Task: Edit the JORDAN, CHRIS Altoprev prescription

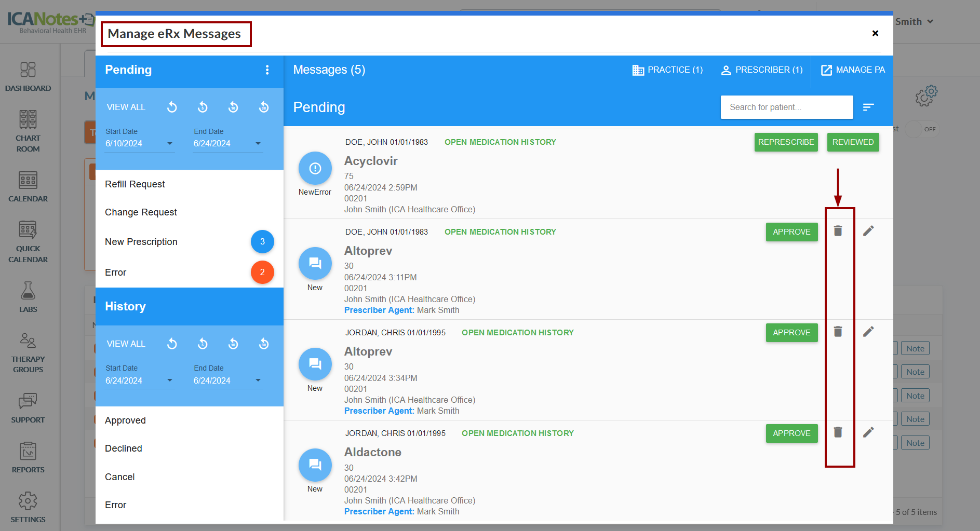Action: [x=868, y=332]
